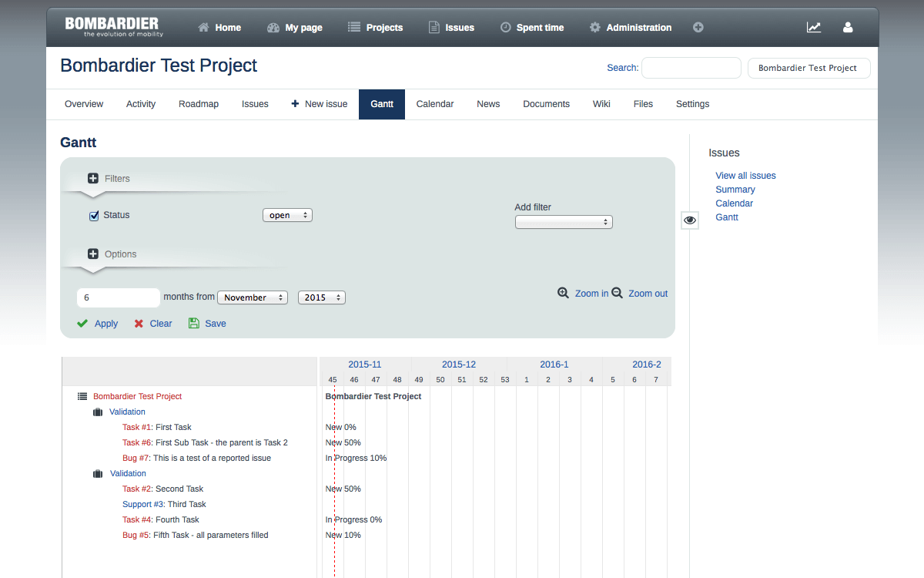924x578 pixels.
Task: Open the Add filter dropdown
Action: coord(564,222)
